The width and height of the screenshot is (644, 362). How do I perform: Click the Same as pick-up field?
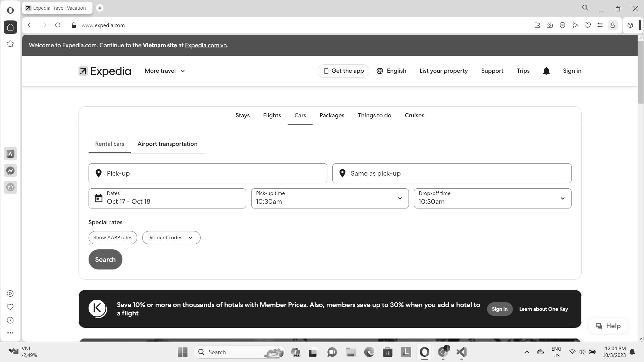(x=451, y=173)
